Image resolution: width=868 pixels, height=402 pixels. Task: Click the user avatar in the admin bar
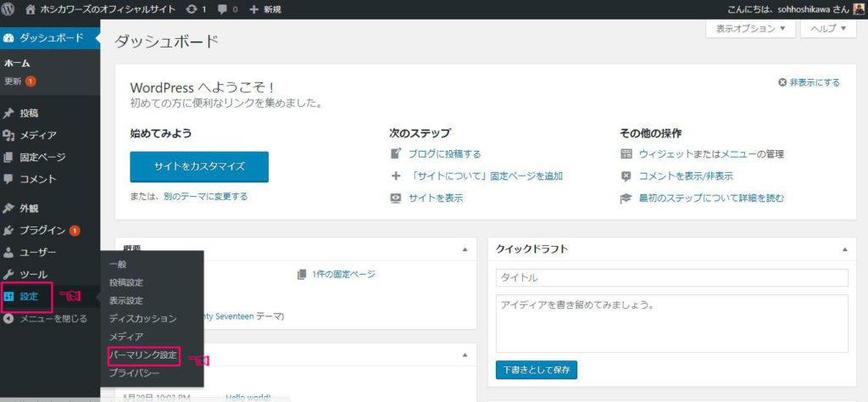[859, 9]
